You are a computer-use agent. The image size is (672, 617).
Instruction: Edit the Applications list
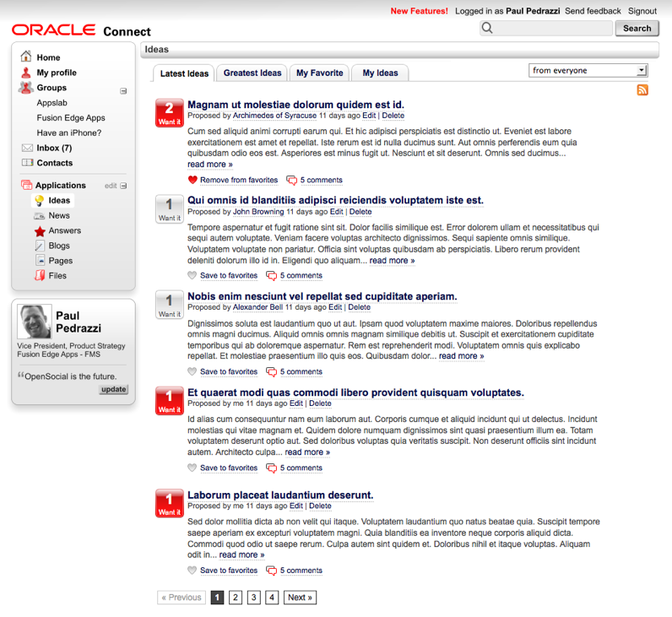(x=111, y=186)
